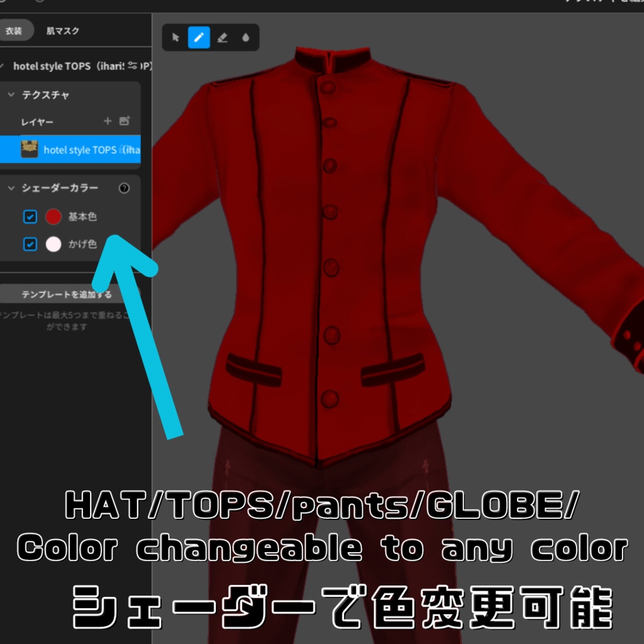Select the pen brush tool
The height and width of the screenshot is (644, 644).
click(199, 38)
